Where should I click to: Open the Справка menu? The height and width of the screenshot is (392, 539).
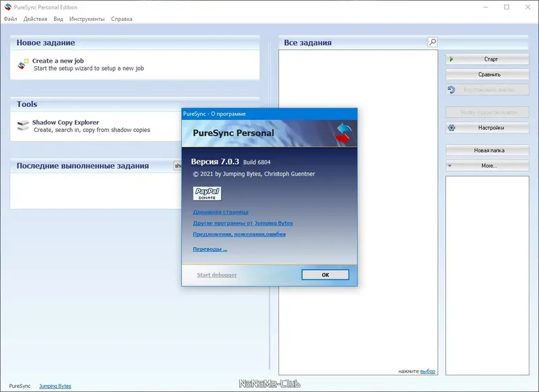pos(121,19)
